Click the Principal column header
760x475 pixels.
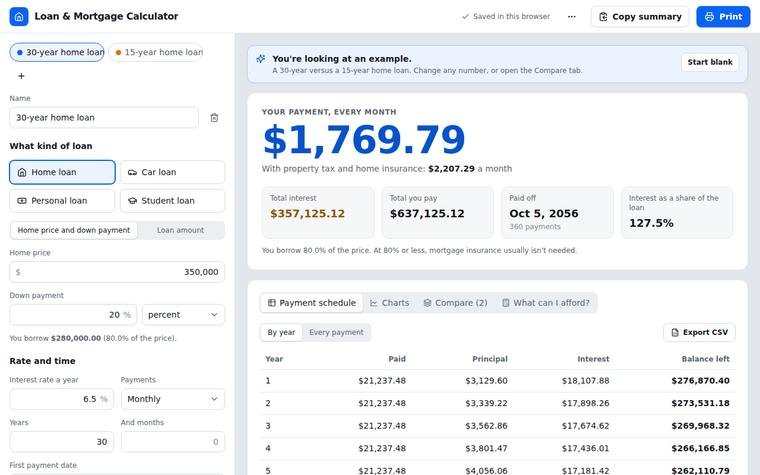click(x=490, y=359)
